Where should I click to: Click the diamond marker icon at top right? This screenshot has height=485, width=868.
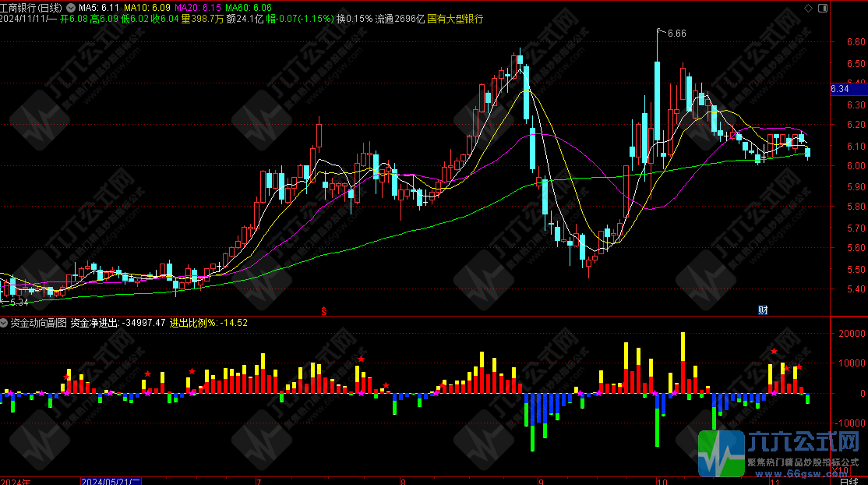point(808,8)
